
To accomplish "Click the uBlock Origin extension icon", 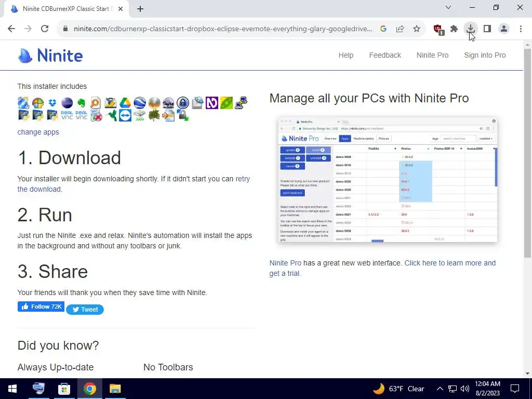I will [438, 29].
